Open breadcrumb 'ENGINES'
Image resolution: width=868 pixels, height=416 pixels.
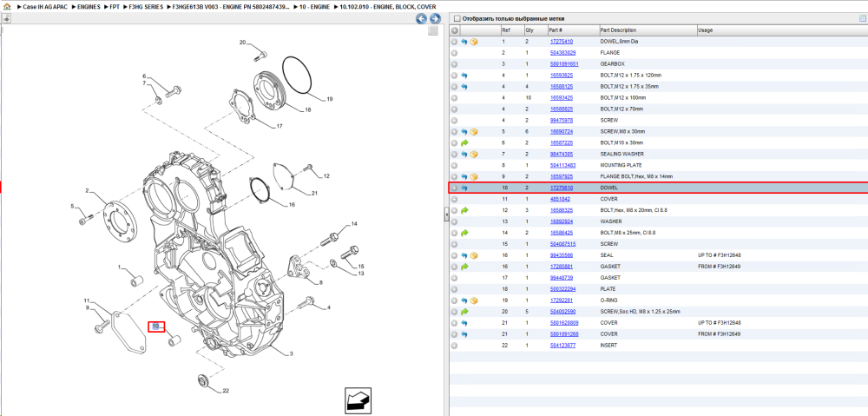point(89,7)
